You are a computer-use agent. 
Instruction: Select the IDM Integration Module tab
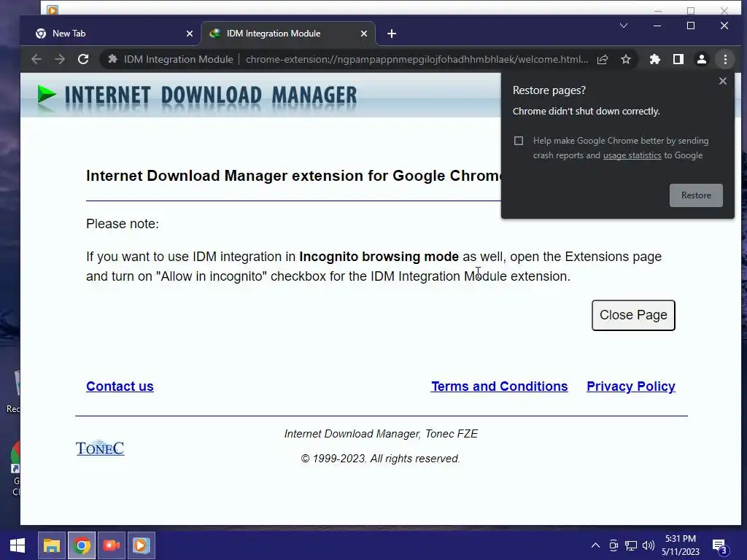tap(288, 34)
